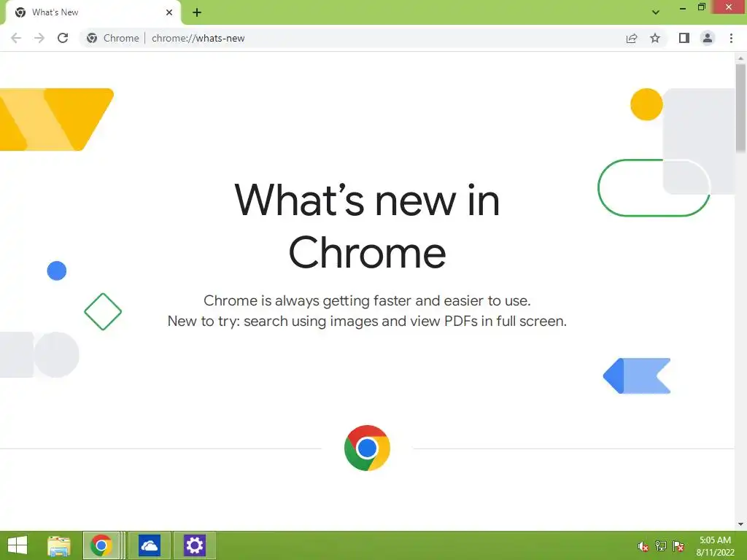Image resolution: width=747 pixels, height=560 pixels.
Task: Open File Explorer from the taskbar
Action: pos(59,545)
